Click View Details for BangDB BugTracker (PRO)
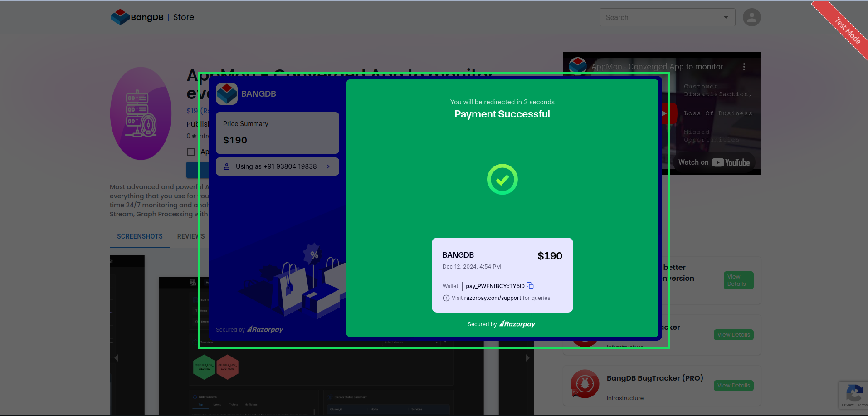The width and height of the screenshot is (868, 416). point(733,386)
